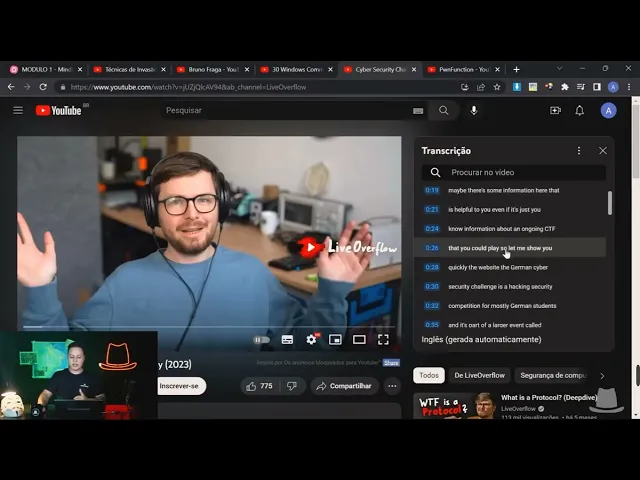This screenshot has height=480, width=640.
Task: Open the tab search dropdown arrow
Action: coord(560,69)
